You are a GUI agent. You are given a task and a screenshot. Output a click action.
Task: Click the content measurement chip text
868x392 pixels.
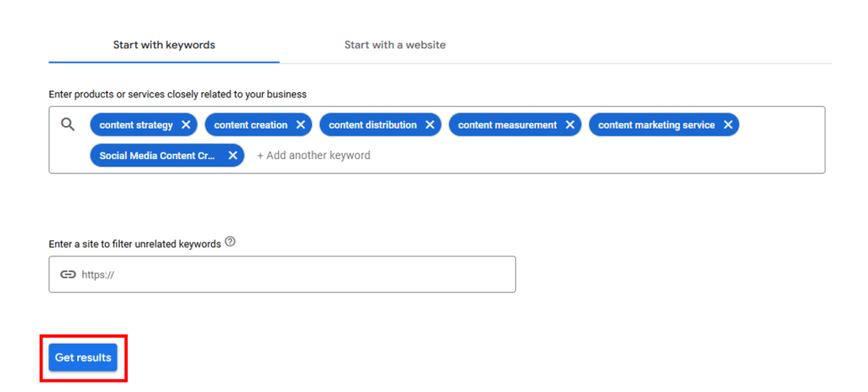click(507, 125)
